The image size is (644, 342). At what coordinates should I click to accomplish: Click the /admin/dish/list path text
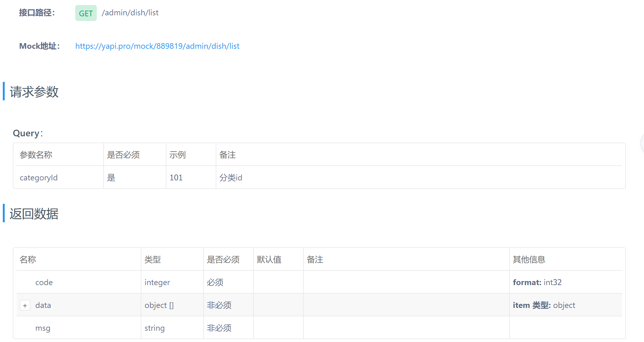coord(130,13)
